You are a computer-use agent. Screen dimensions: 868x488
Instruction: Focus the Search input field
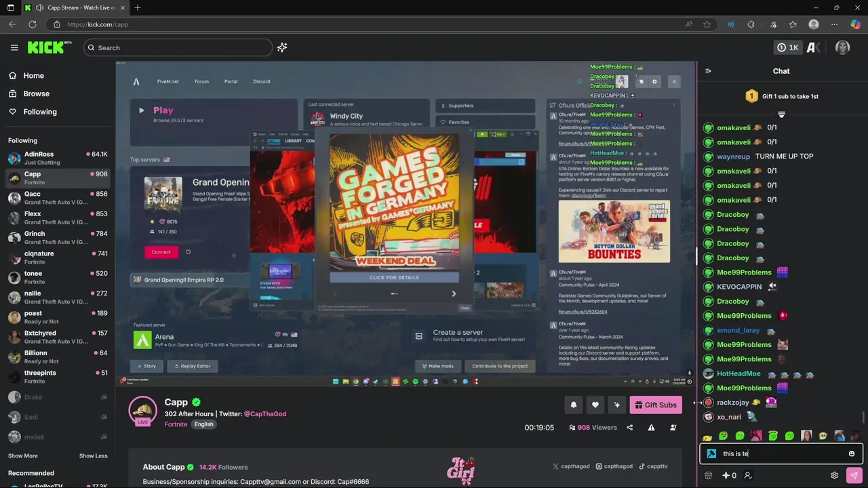pos(178,47)
